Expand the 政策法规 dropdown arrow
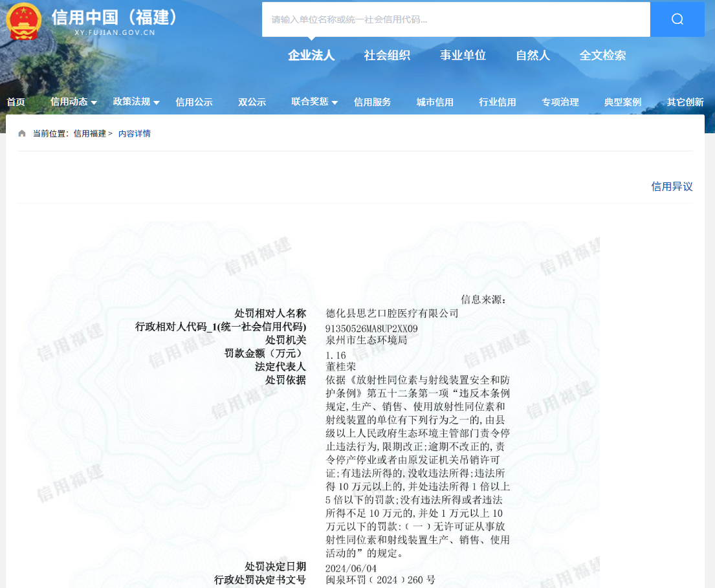715x588 pixels. pyautogui.click(x=157, y=103)
